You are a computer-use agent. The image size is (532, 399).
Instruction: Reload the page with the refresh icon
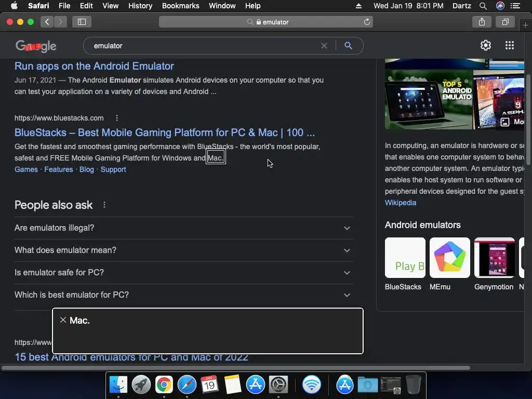point(367,22)
